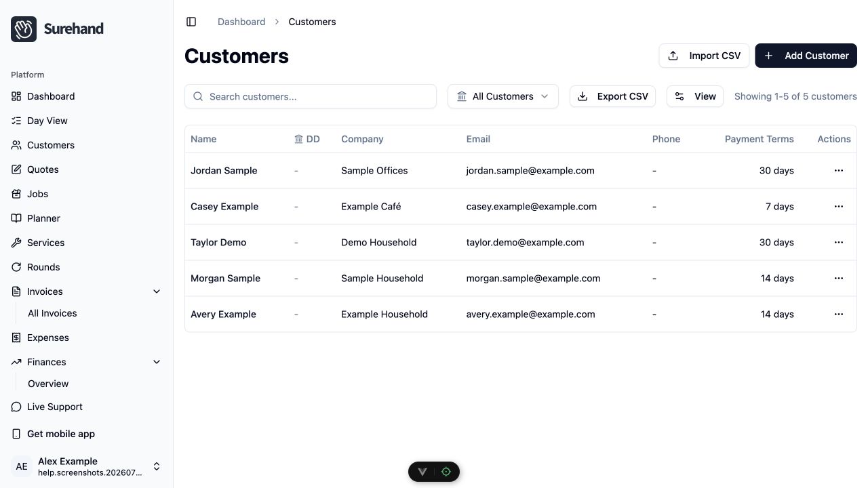Click the 7 days payment terms cell
This screenshot has height=488, width=868.
(780, 207)
